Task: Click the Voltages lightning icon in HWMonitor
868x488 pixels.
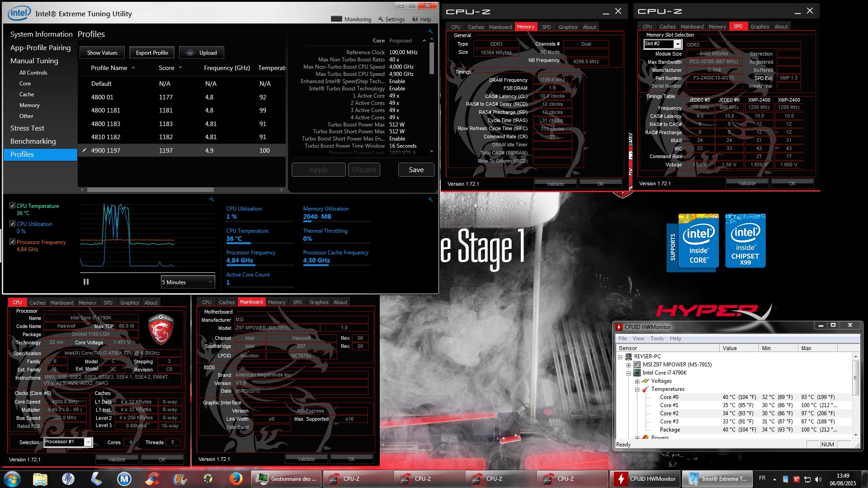Action: (x=646, y=381)
